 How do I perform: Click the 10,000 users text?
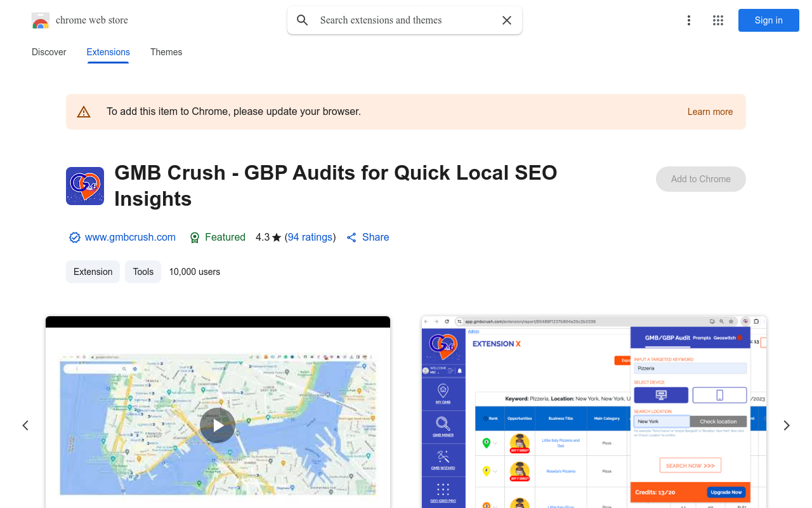pyautogui.click(x=195, y=272)
